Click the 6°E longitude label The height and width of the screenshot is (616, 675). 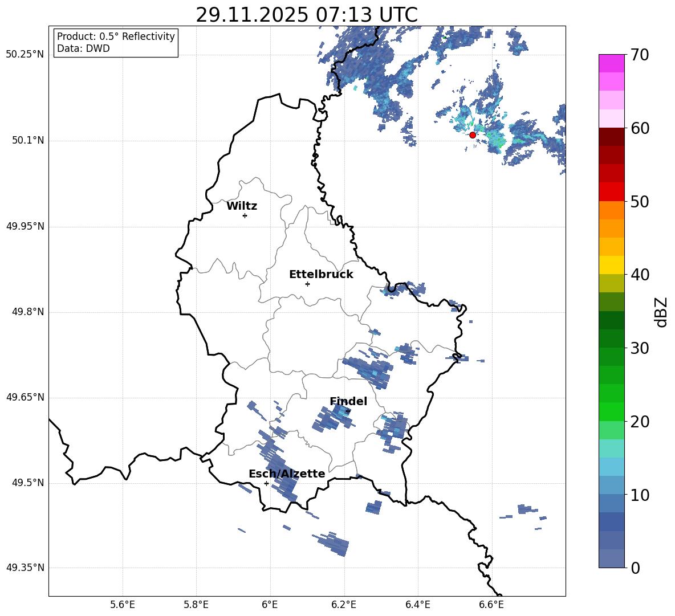click(x=270, y=605)
